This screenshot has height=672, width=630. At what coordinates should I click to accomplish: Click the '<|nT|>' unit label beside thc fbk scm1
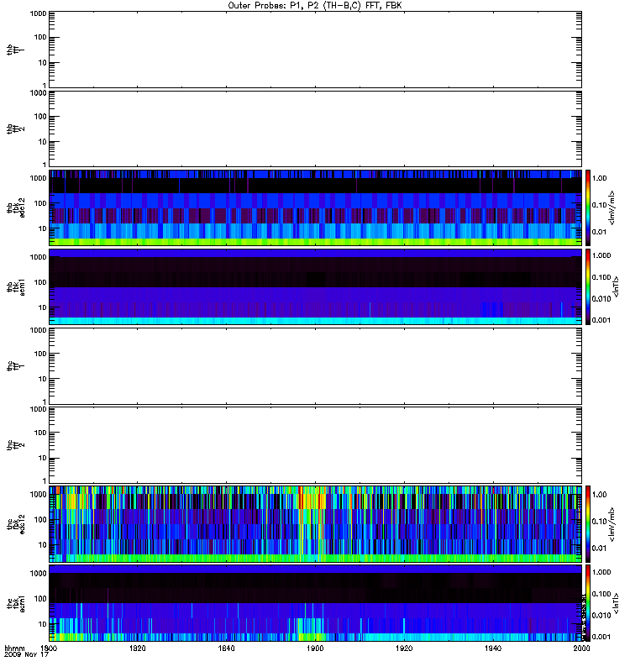(x=617, y=603)
